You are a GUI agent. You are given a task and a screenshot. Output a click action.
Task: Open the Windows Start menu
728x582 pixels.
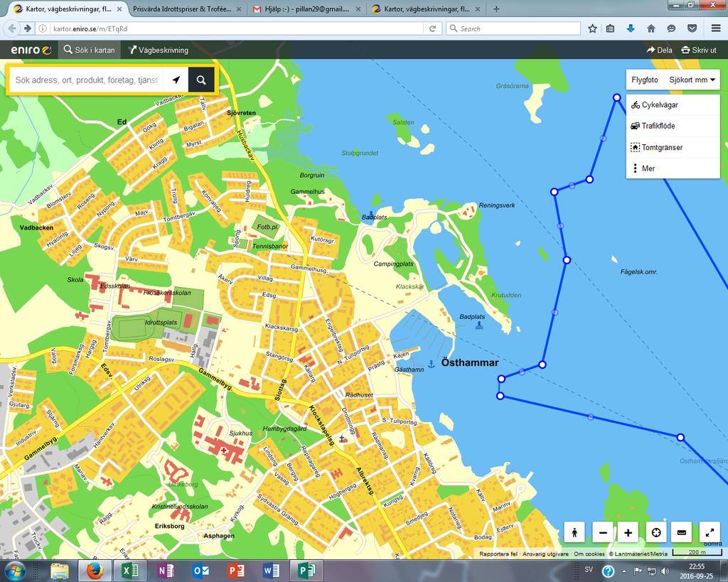(14, 571)
